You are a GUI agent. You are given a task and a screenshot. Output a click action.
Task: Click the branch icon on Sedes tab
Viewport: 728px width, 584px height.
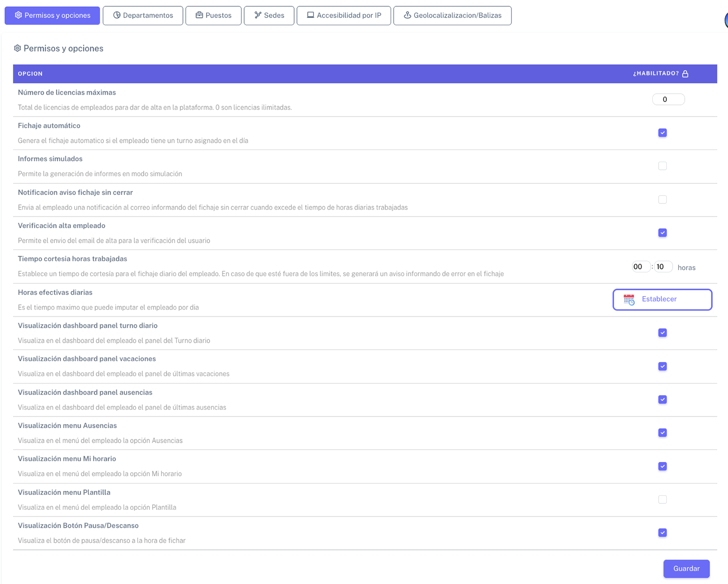(x=258, y=16)
